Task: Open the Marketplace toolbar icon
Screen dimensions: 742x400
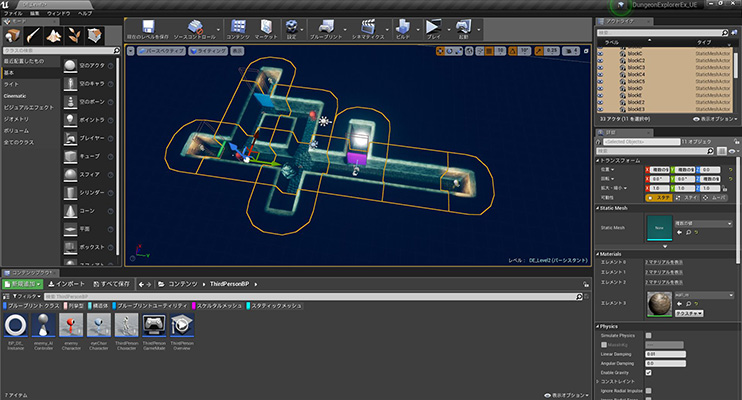Action: coord(264,27)
